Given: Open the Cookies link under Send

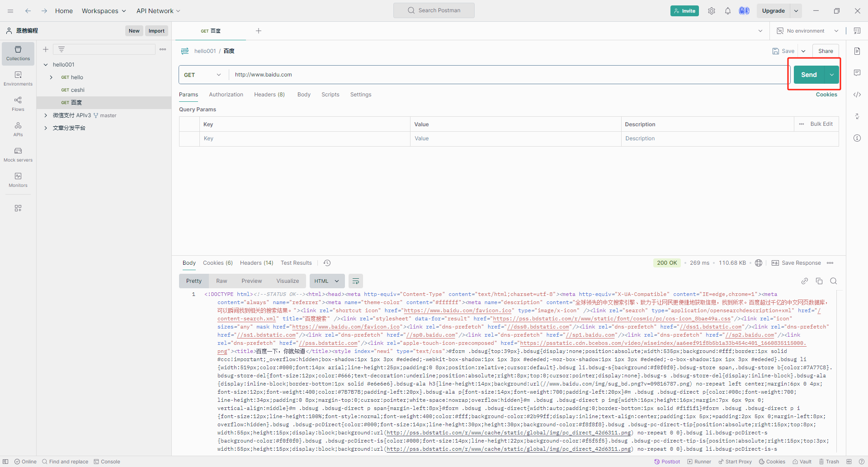Looking at the screenshot, I should 826,95.
